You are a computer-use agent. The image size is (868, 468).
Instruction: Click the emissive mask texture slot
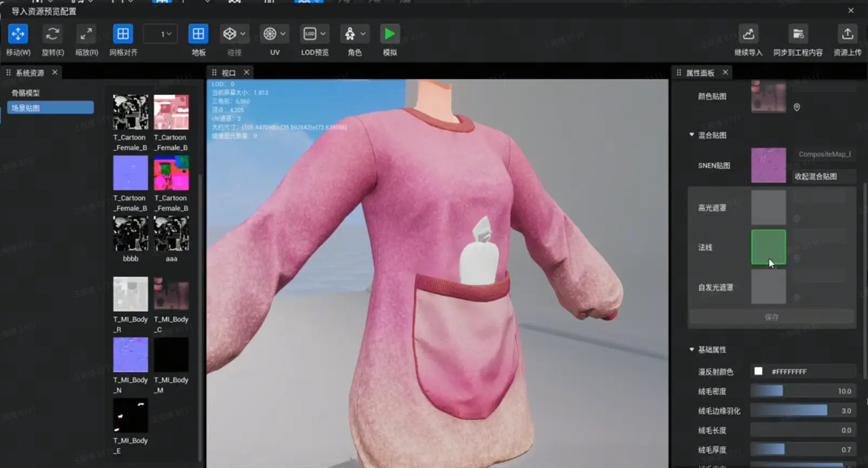pyautogui.click(x=769, y=287)
